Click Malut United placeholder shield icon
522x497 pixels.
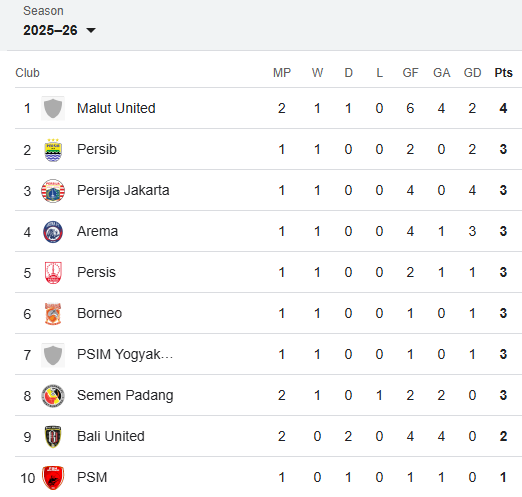[x=53, y=108]
